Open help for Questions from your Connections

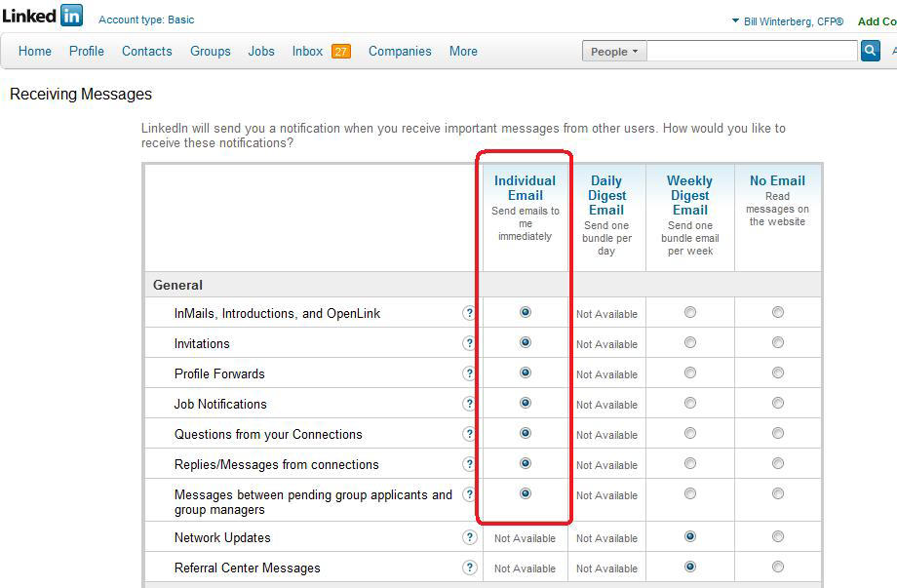click(x=469, y=434)
